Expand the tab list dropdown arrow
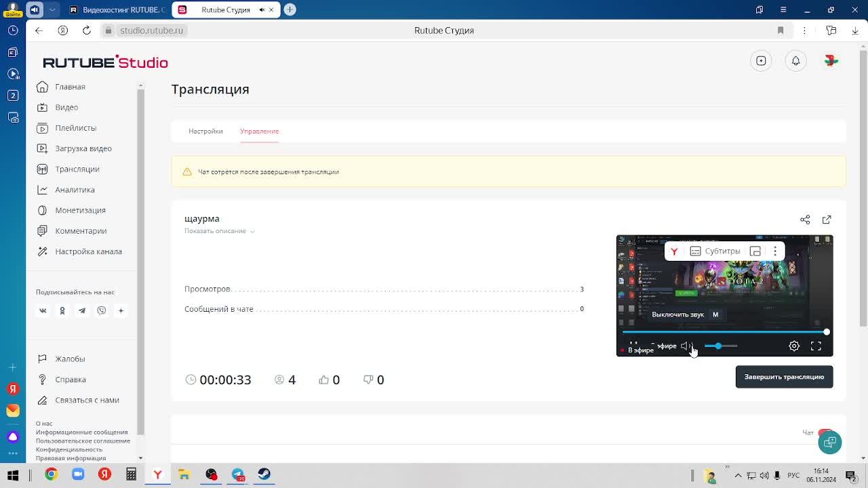The height and width of the screenshot is (488, 868). click(x=52, y=9)
